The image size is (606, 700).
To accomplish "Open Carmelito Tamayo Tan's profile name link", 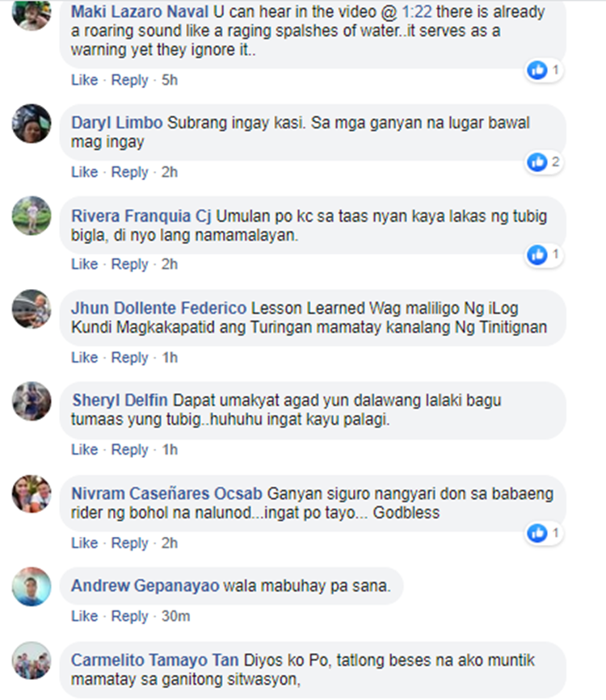I will [155, 660].
